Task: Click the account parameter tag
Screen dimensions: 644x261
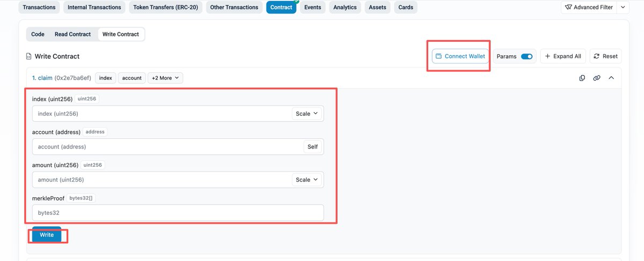Action: (x=131, y=78)
